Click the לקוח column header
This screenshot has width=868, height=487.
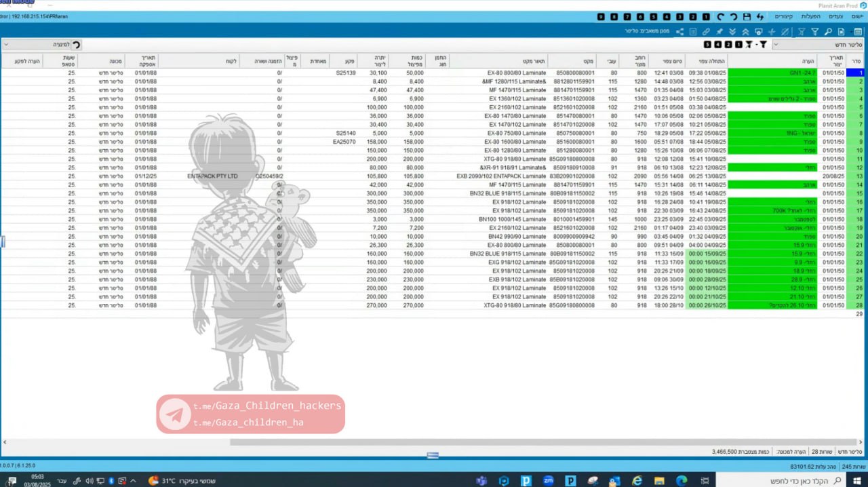[231, 61]
